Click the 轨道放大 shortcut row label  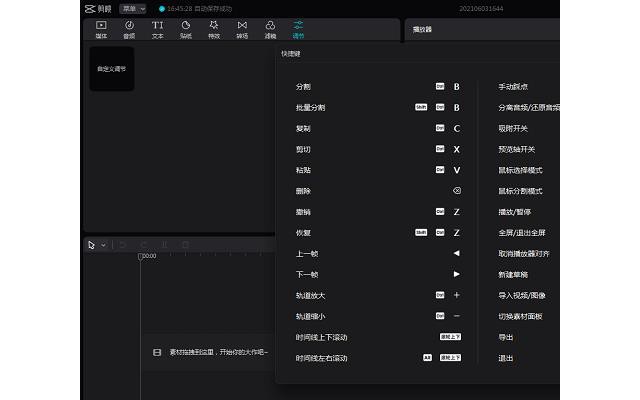pos(310,295)
